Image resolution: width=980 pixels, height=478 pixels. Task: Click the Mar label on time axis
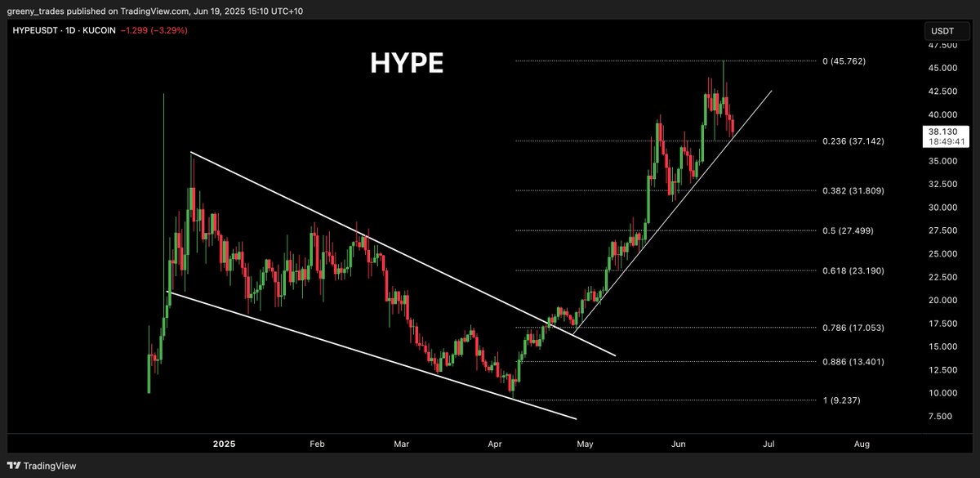401,444
